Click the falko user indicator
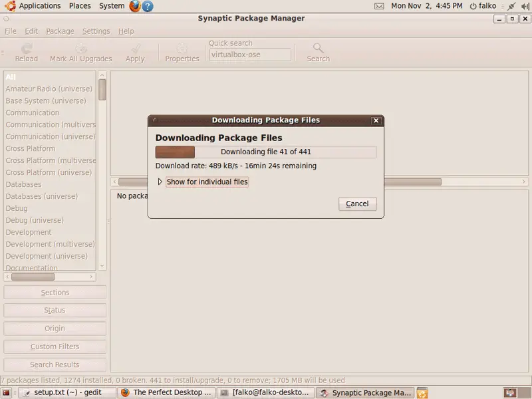532x399 pixels. point(487,6)
